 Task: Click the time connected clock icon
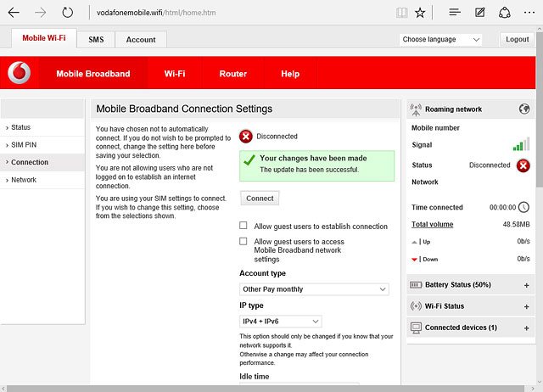click(523, 207)
